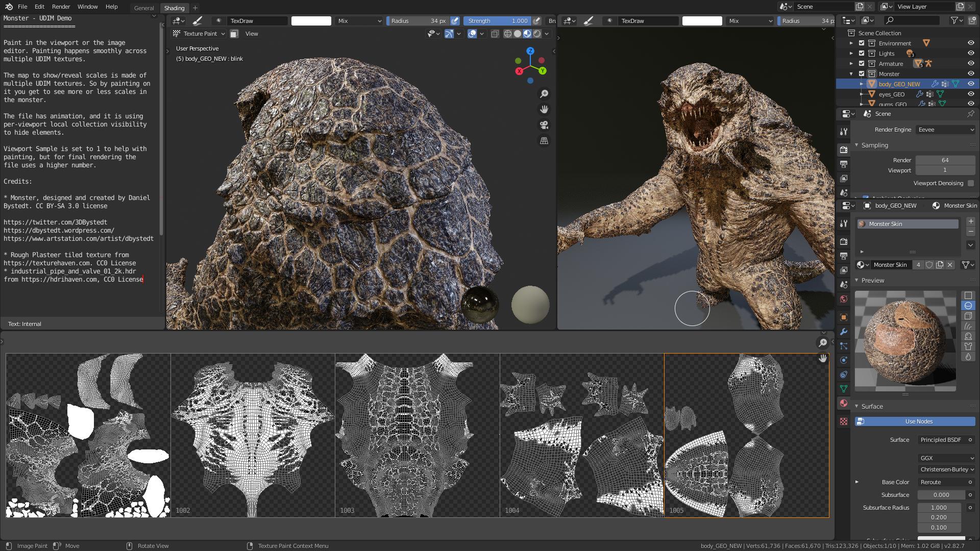
Task: Click the Render samples value field
Action: (945, 160)
